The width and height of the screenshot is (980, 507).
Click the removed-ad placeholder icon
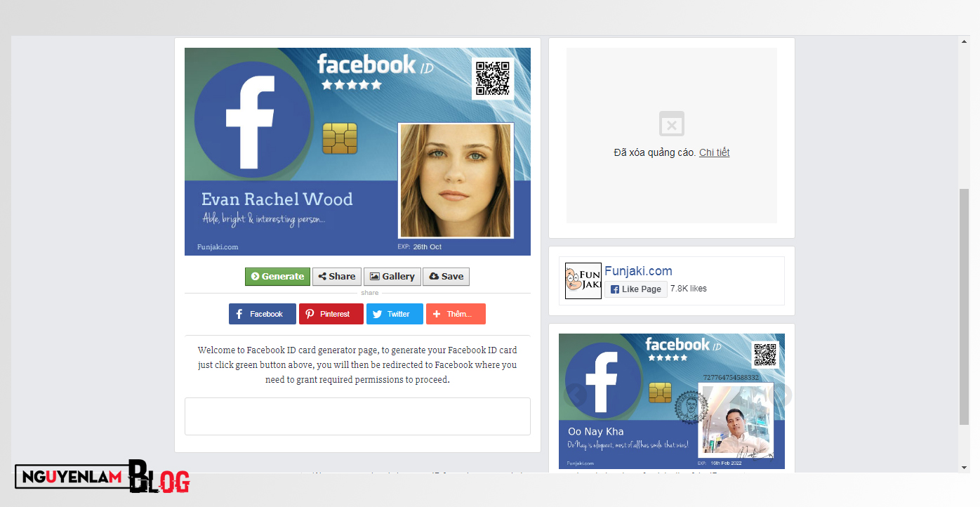pyautogui.click(x=672, y=124)
